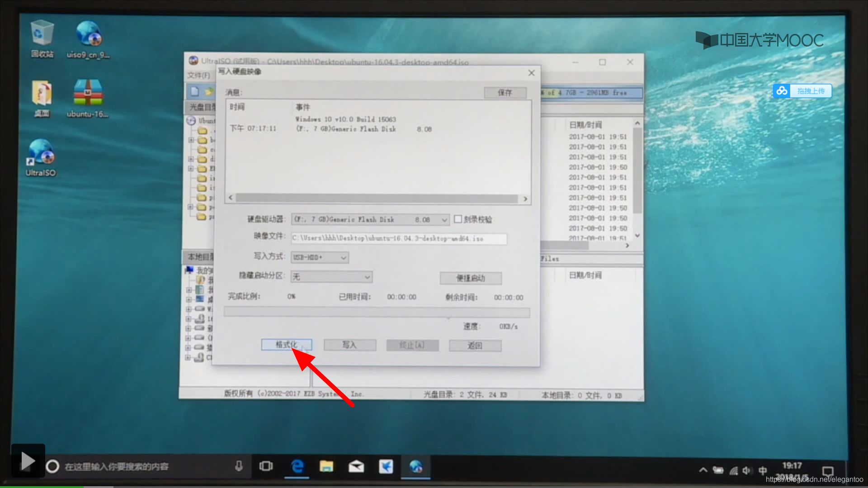The height and width of the screenshot is (488, 868).
Task: Expand the 'd' (dists) folder in disc tree
Action: (191, 159)
